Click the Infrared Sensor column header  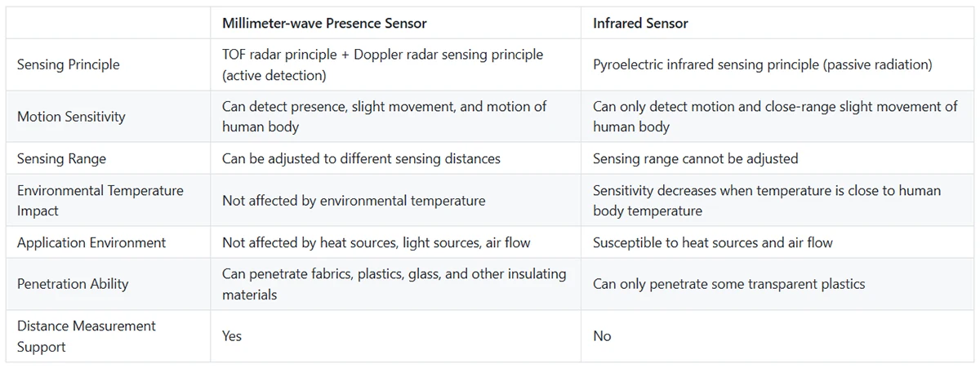point(640,23)
